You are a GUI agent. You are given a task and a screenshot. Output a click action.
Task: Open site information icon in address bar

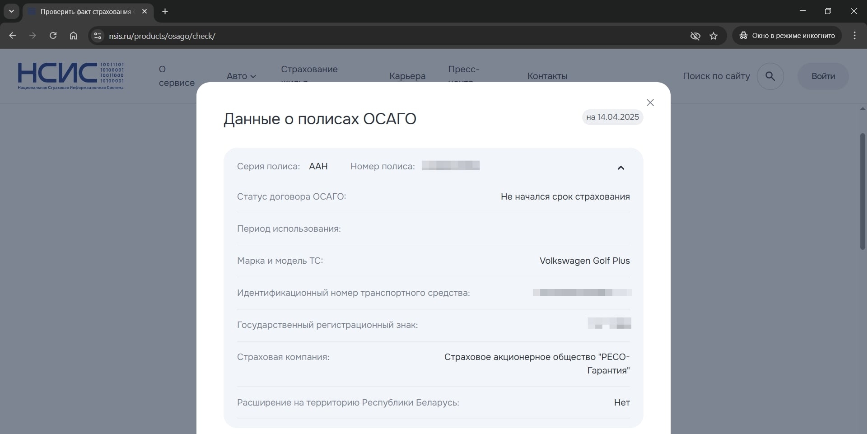click(x=97, y=36)
